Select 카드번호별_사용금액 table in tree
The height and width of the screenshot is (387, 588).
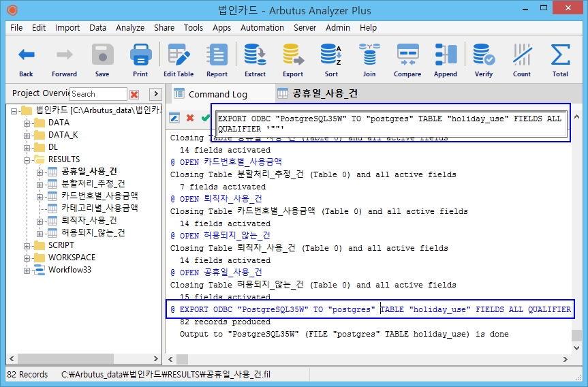click(99, 196)
